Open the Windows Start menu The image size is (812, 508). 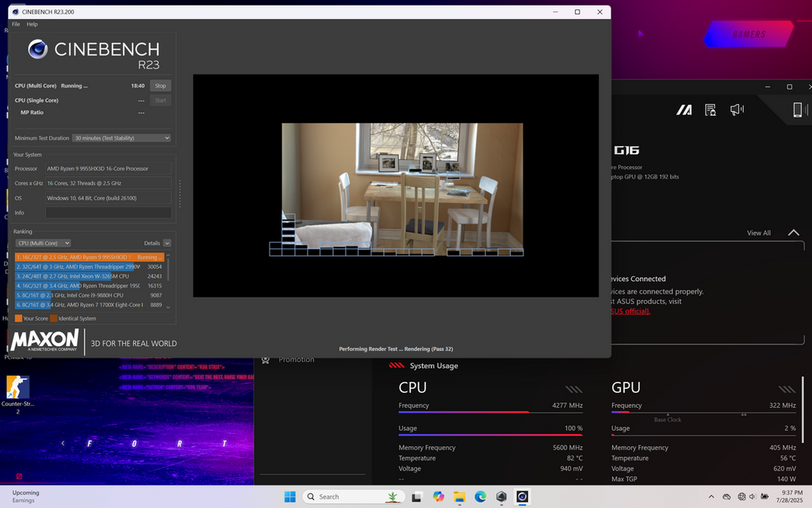coord(290,497)
